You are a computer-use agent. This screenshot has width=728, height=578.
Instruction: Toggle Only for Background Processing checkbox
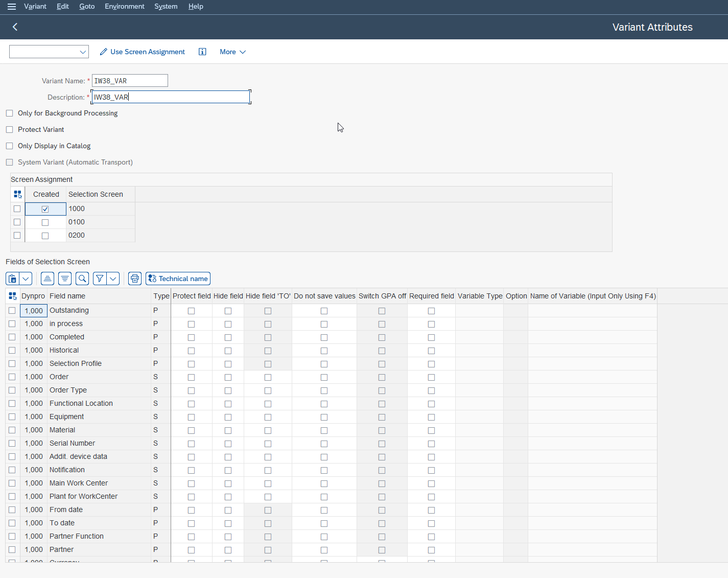[9, 113]
